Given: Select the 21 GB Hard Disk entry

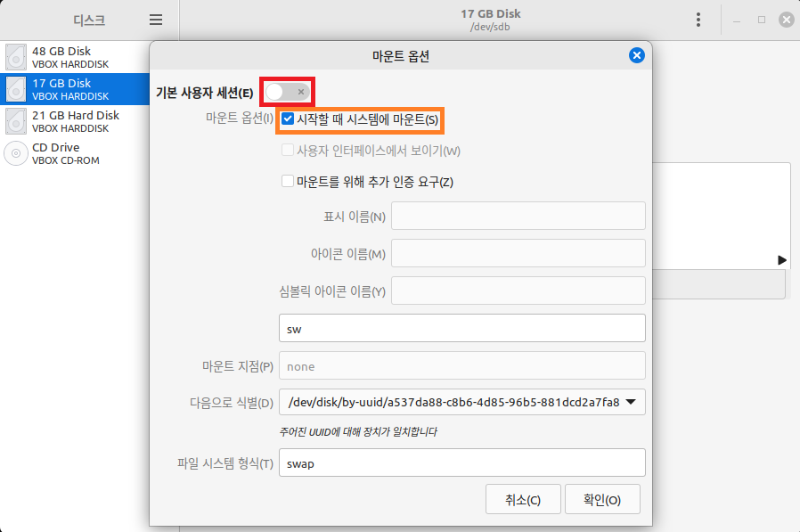Looking at the screenshot, I should coord(75,121).
